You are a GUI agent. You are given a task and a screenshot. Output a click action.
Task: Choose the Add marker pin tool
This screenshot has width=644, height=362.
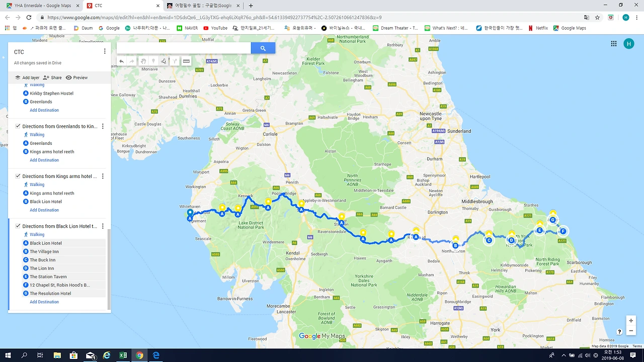(153, 61)
